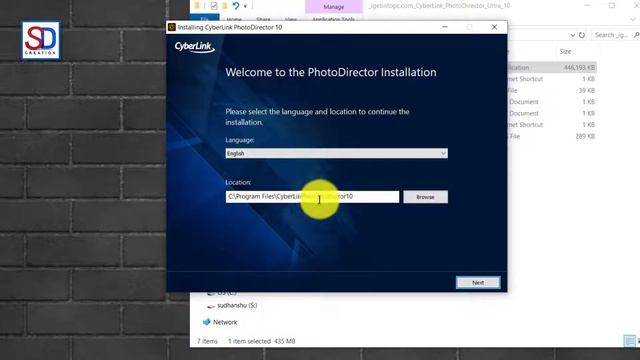Maximize the File Explorer window
Viewport: 640px width, 360px height.
tap(612, 5)
